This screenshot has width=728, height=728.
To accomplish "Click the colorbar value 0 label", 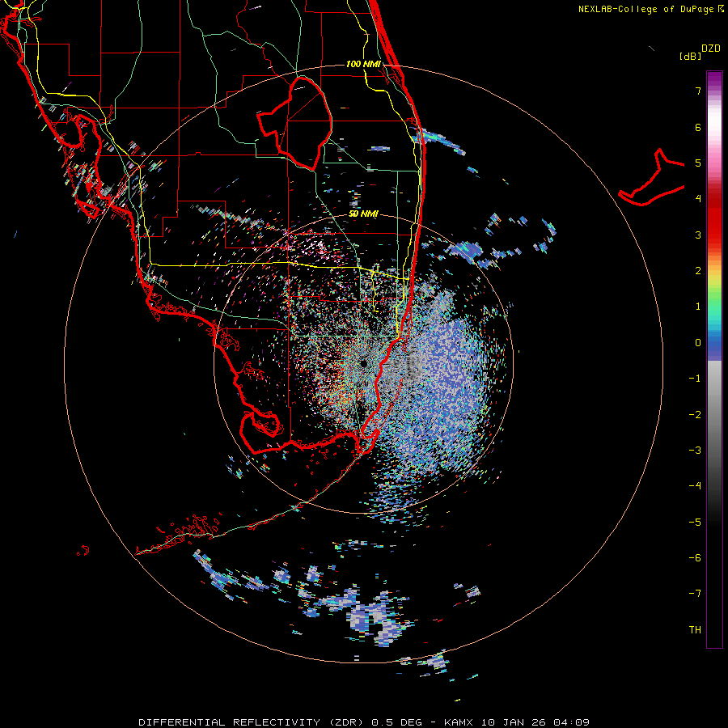I will click(x=698, y=343).
